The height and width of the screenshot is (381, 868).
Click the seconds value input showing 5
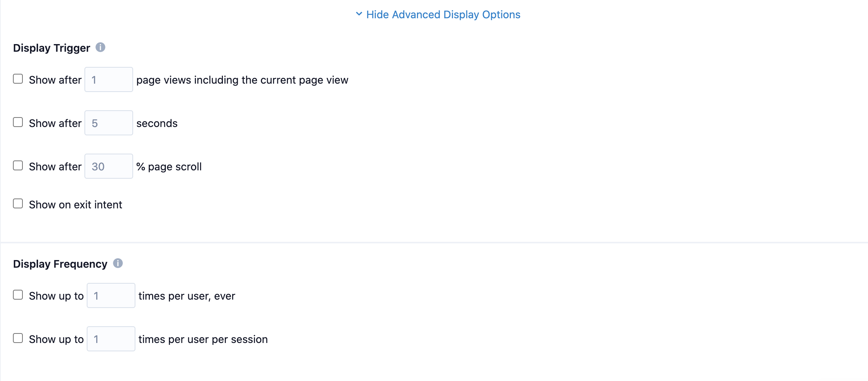[108, 123]
